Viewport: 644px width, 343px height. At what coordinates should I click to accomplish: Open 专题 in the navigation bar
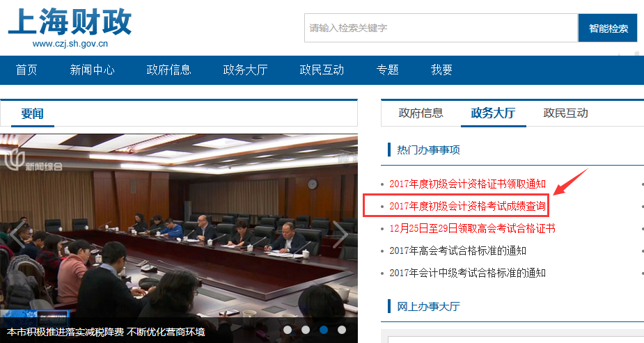[x=387, y=70]
